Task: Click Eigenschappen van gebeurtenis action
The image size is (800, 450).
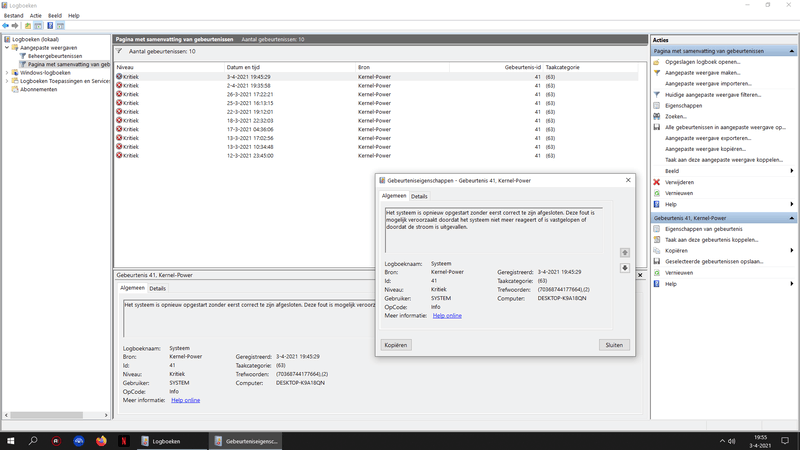Action: (704, 229)
